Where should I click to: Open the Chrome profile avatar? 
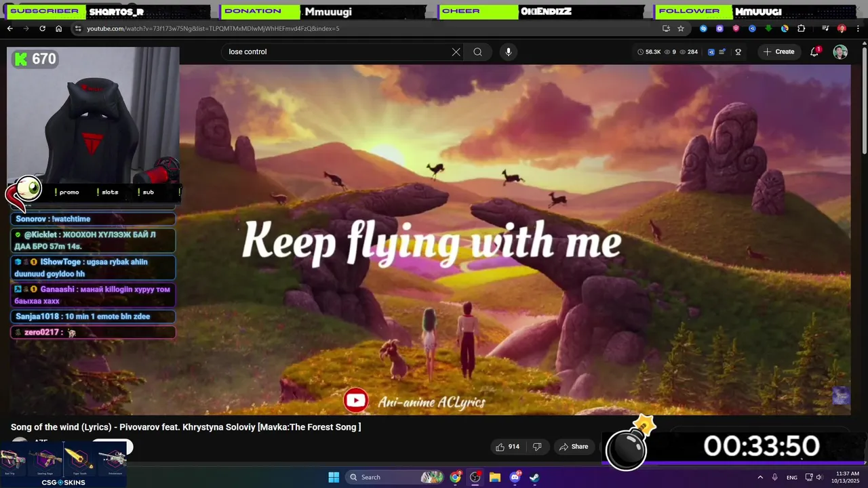tap(842, 28)
